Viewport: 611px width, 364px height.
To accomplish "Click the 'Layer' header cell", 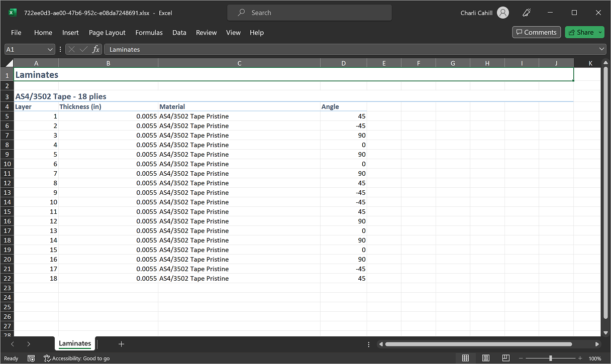I will pyautogui.click(x=36, y=106).
